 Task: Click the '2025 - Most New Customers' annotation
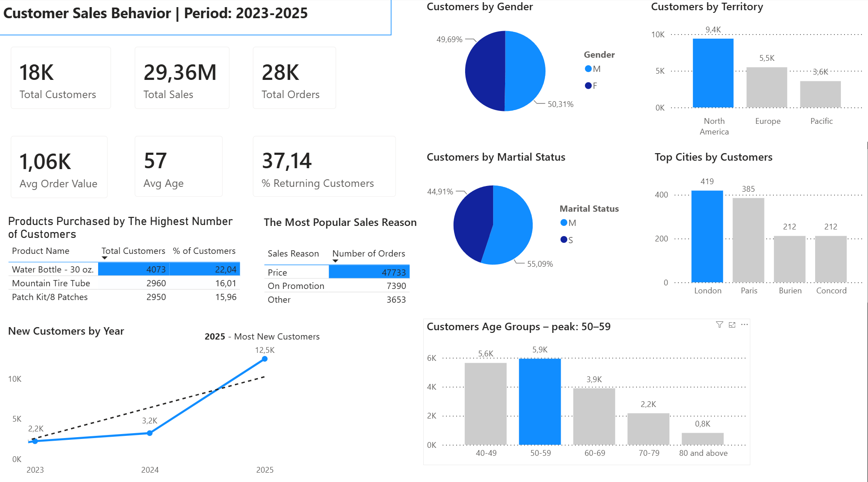tap(262, 336)
